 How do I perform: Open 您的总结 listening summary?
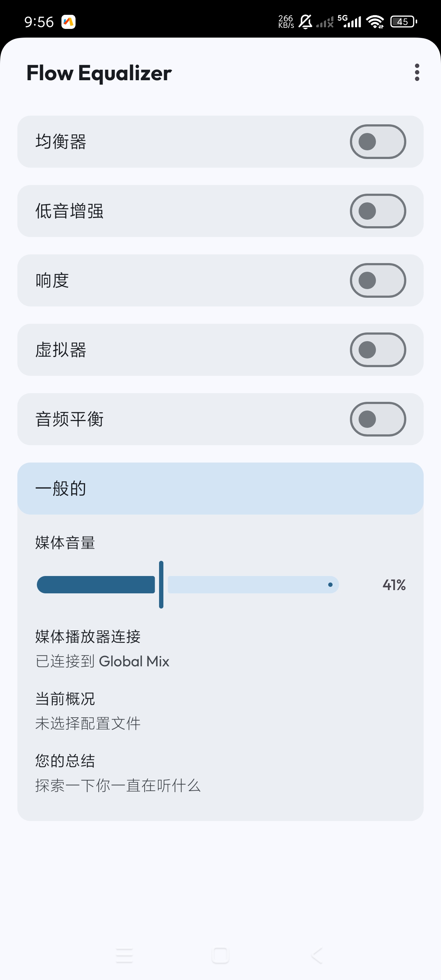220,773
